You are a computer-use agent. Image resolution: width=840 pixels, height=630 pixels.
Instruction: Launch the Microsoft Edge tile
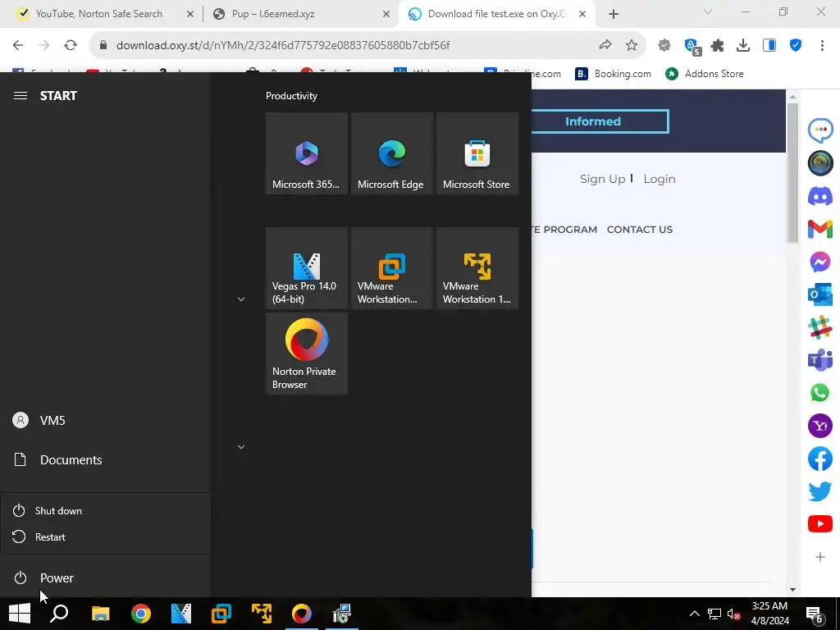[391, 153]
